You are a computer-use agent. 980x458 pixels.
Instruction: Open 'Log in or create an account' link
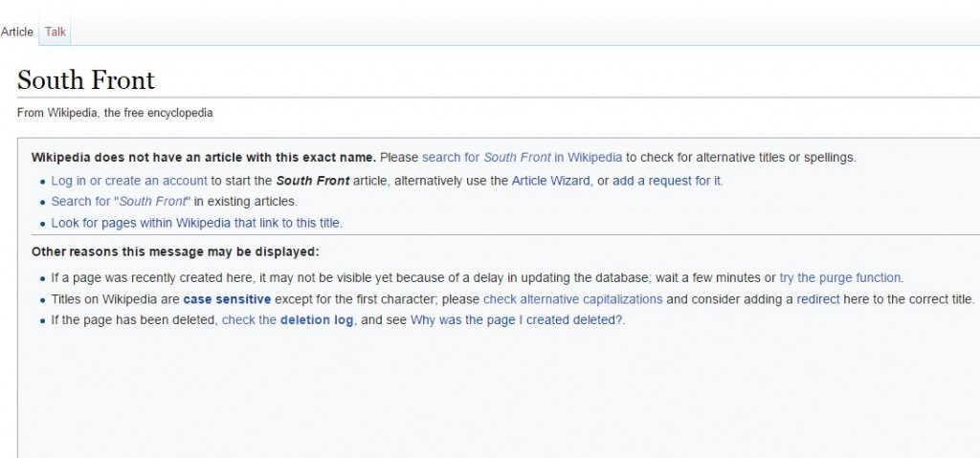pyautogui.click(x=129, y=182)
